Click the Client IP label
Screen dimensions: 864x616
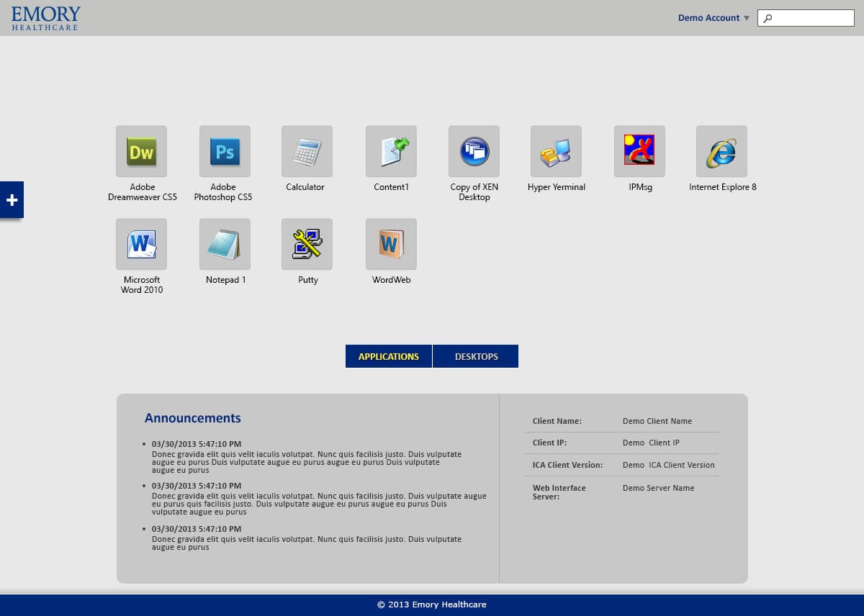point(549,443)
